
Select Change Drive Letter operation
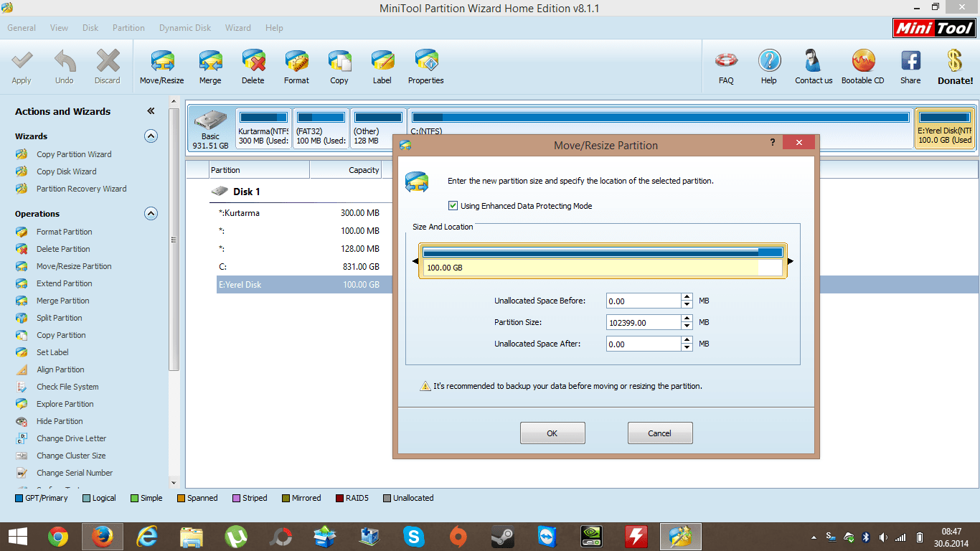tap(71, 438)
